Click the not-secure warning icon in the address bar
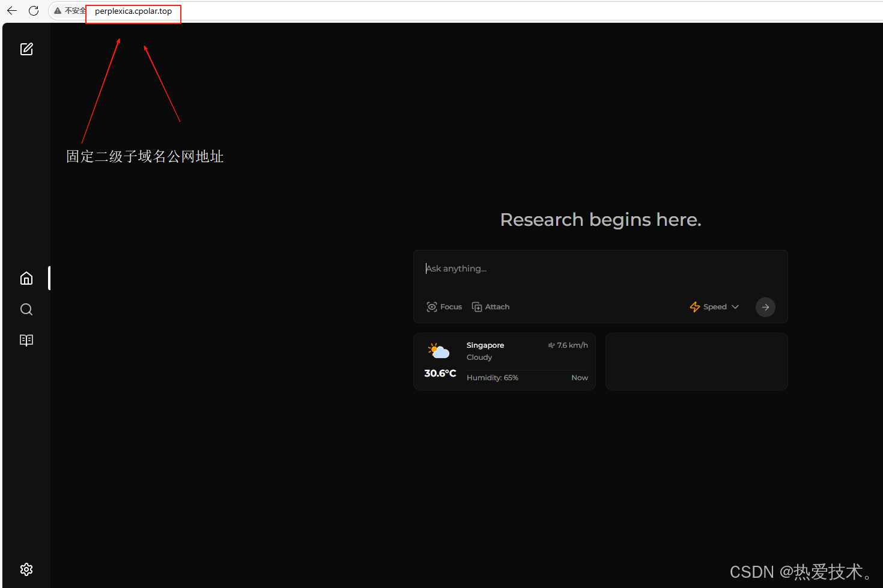Screen dimensions: 883x588 [58, 11]
